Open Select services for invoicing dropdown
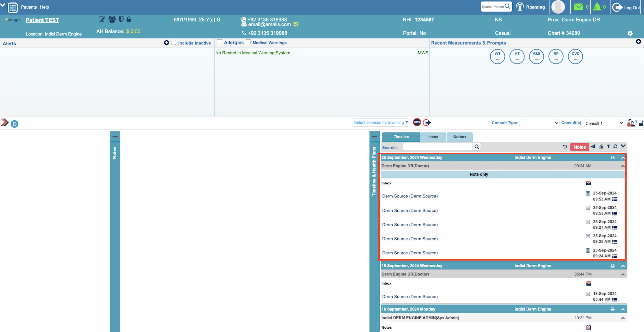Image resolution: width=644 pixels, height=332 pixels. point(380,123)
